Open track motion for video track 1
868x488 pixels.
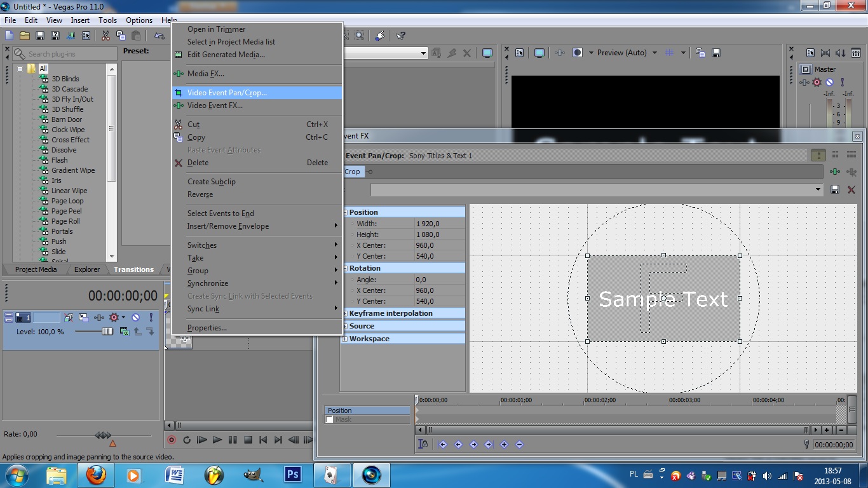pyautogui.click(x=83, y=317)
